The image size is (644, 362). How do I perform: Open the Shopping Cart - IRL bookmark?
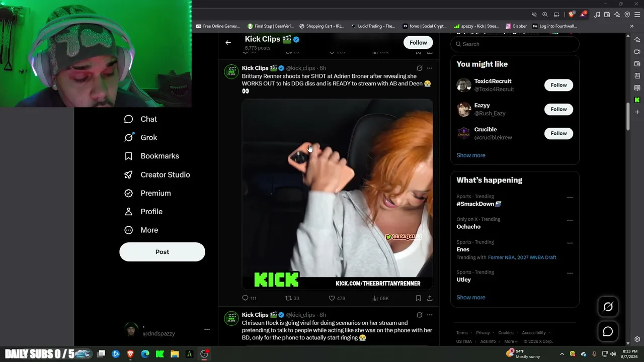pyautogui.click(x=322, y=26)
